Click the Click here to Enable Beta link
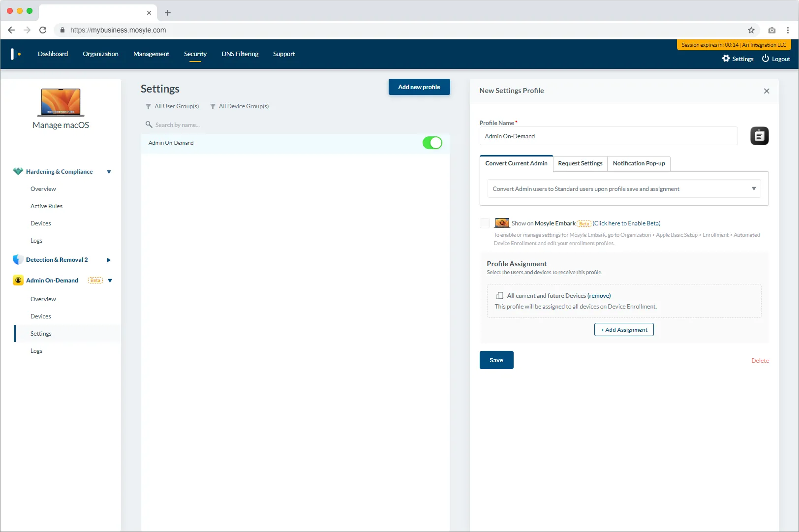The width and height of the screenshot is (799, 532). 626,223
